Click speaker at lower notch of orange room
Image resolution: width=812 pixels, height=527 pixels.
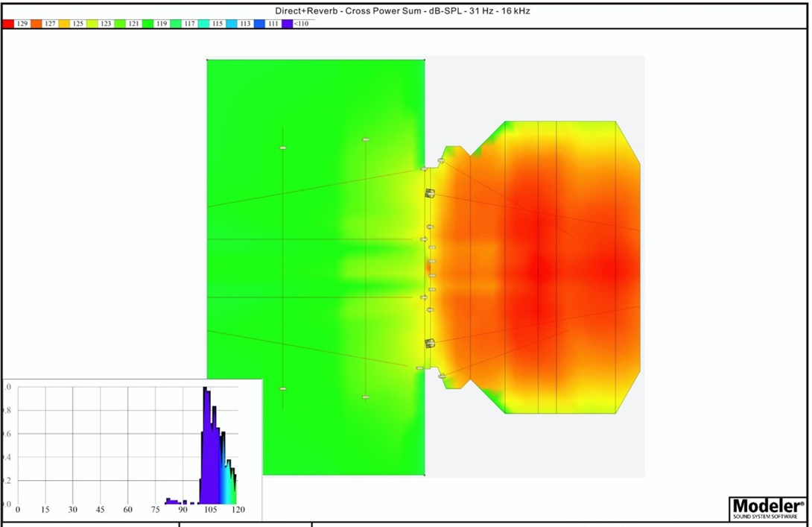[442, 376]
